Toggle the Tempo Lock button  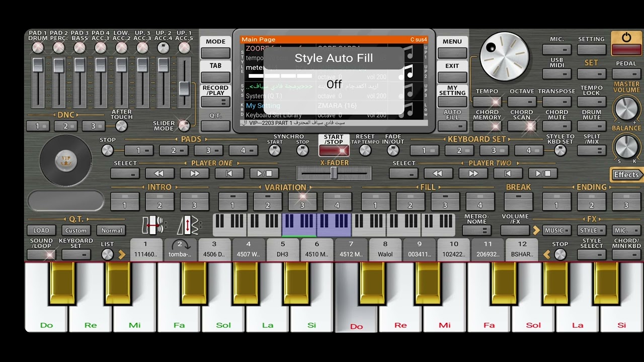[x=592, y=102]
